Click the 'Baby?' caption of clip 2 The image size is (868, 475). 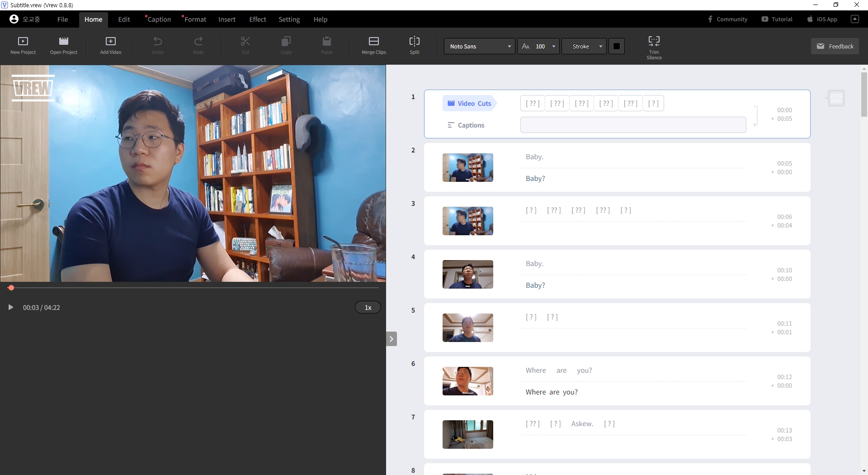point(535,179)
